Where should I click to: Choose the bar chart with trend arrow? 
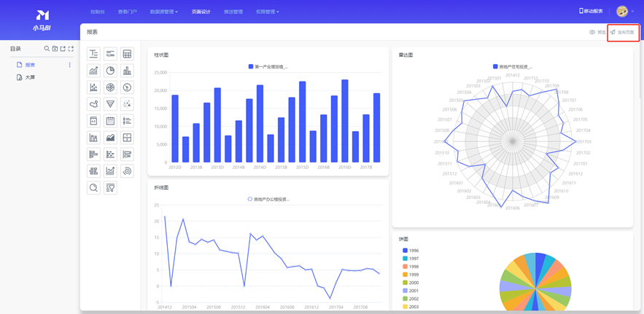point(110,170)
